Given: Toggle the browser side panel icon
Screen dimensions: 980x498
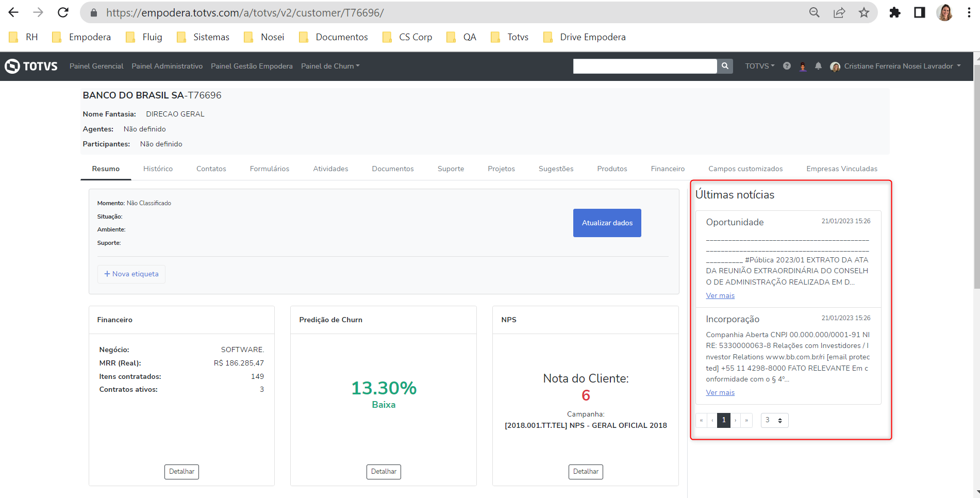Looking at the screenshot, I should (x=920, y=12).
